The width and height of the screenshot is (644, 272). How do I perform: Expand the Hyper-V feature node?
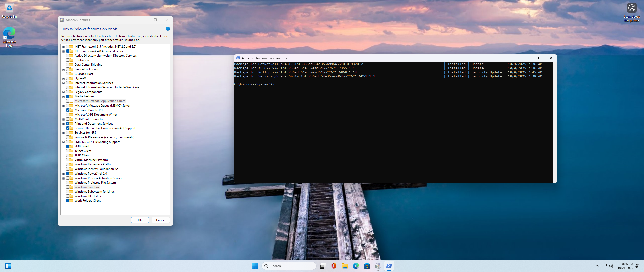click(64, 79)
